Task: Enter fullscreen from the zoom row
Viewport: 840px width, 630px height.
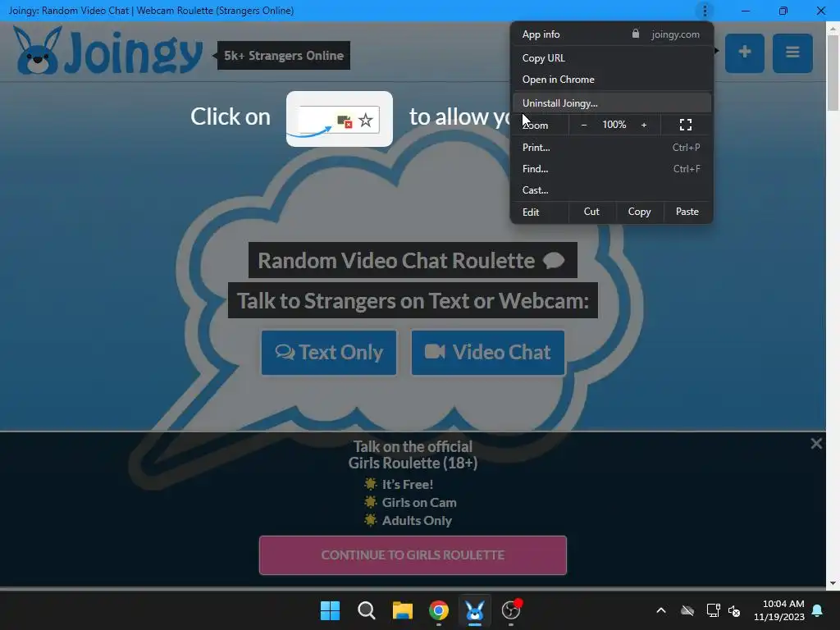Action: point(686,125)
